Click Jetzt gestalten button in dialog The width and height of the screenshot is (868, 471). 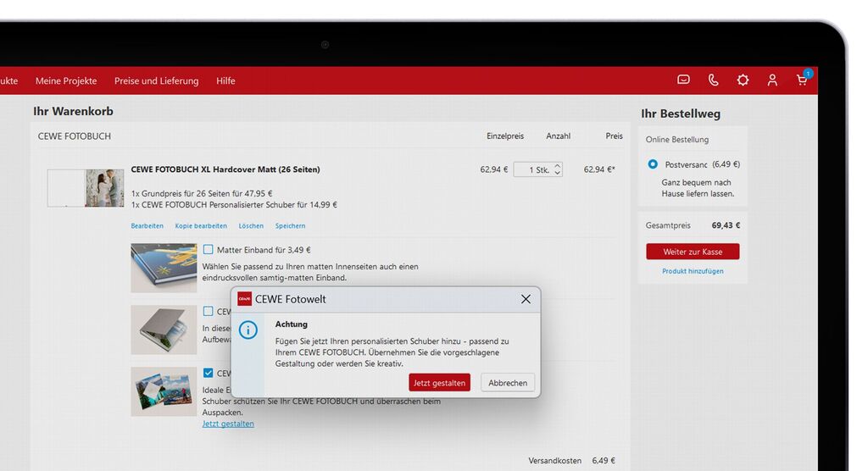pyautogui.click(x=439, y=382)
